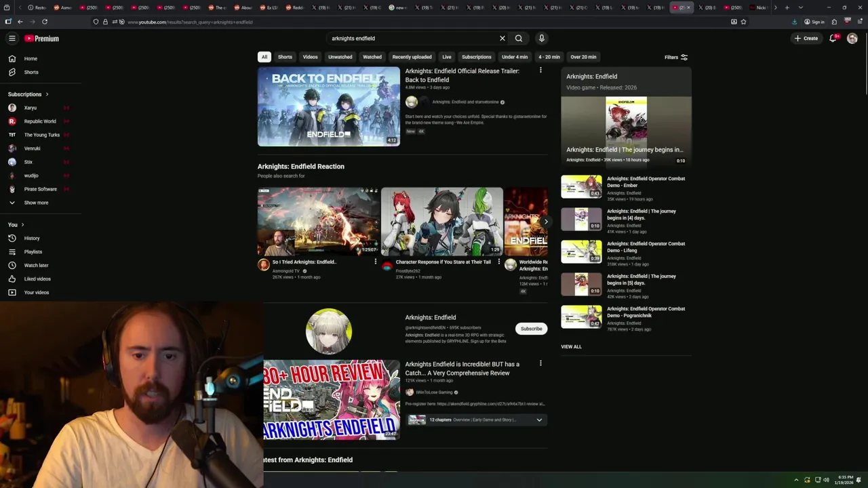Open options for 30+ Hour Review video
Screen dimensions: 868x488
[x=540, y=363]
